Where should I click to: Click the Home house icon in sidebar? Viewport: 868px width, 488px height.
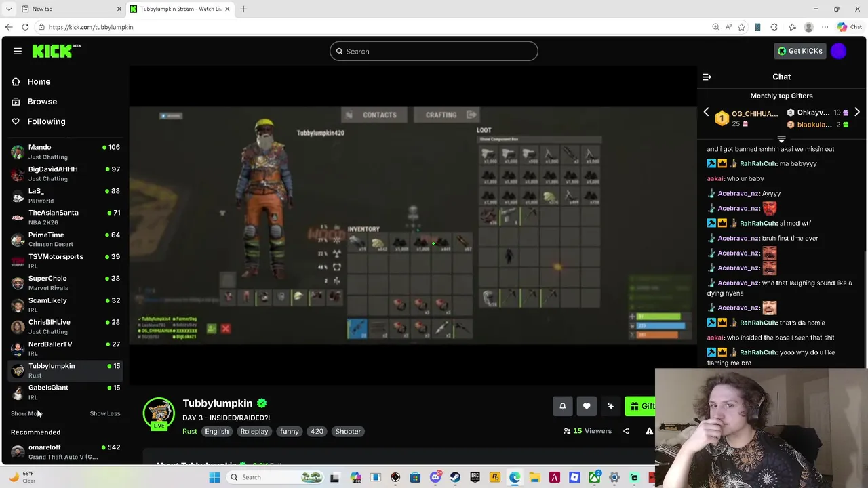[16, 81]
